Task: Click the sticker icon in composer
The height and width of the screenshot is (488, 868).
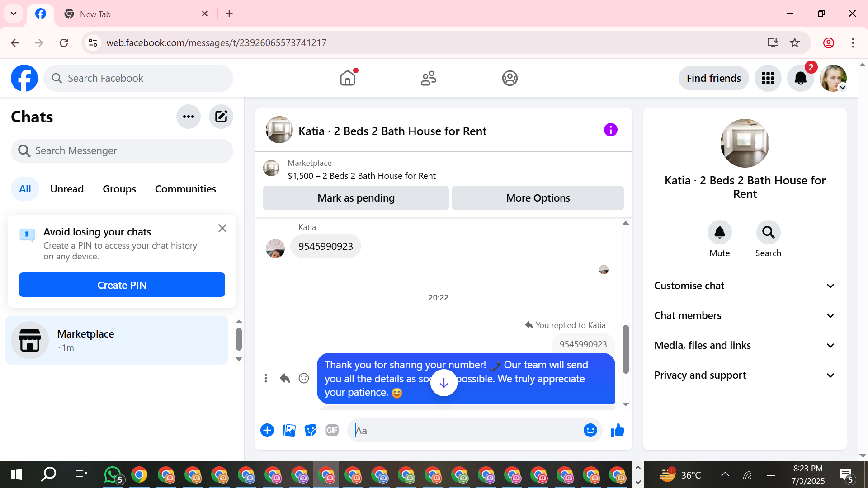Action: [311, 431]
